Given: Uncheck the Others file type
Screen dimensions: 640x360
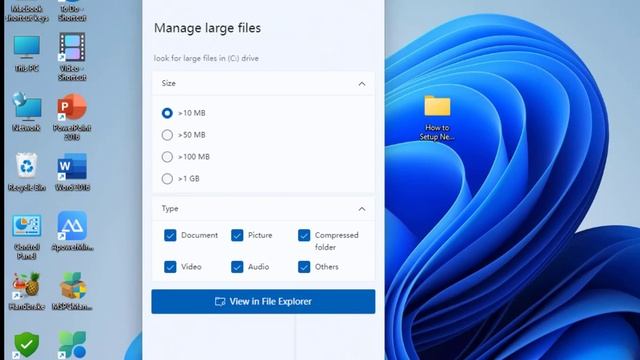Looking at the screenshot, I should point(304,267).
